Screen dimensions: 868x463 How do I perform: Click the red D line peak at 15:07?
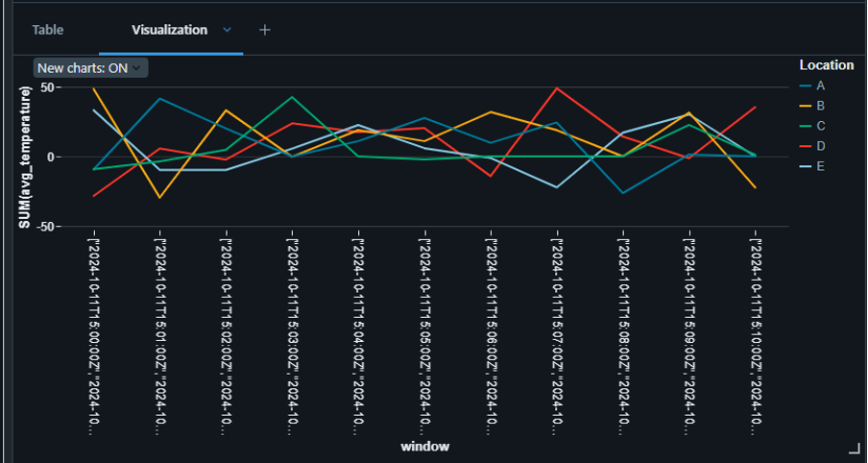[x=557, y=88]
